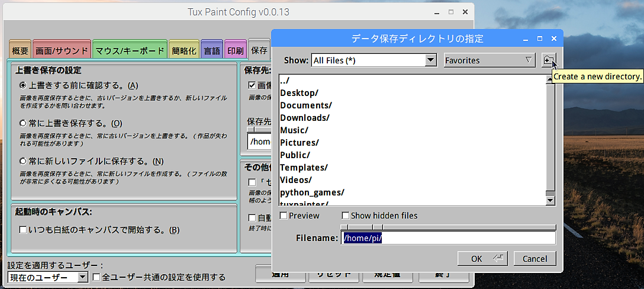
Task: Click the All Files (*) filter field
Action: pyautogui.click(x=368, y=60)
